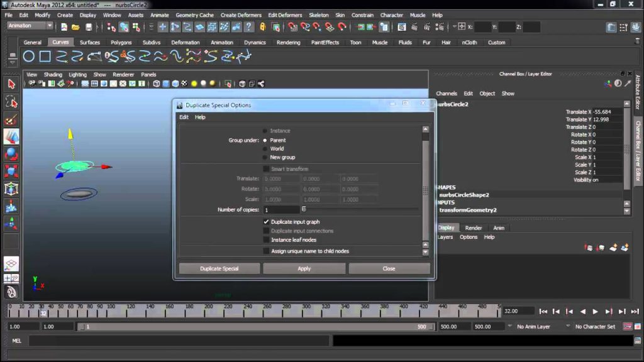Select the Instance radio option

[x=265, y=131]
